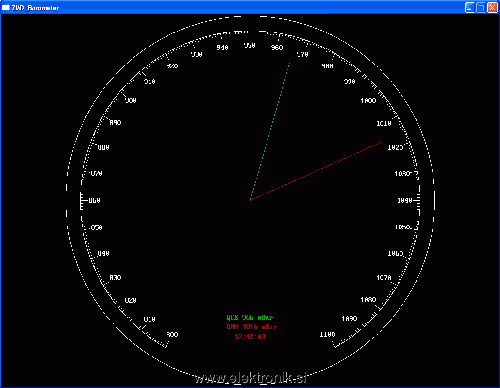Image resolution: width=500 pixels, height=388 pixels.
Task: Click the 1100 label on the dial
Action: click(327, 334)
